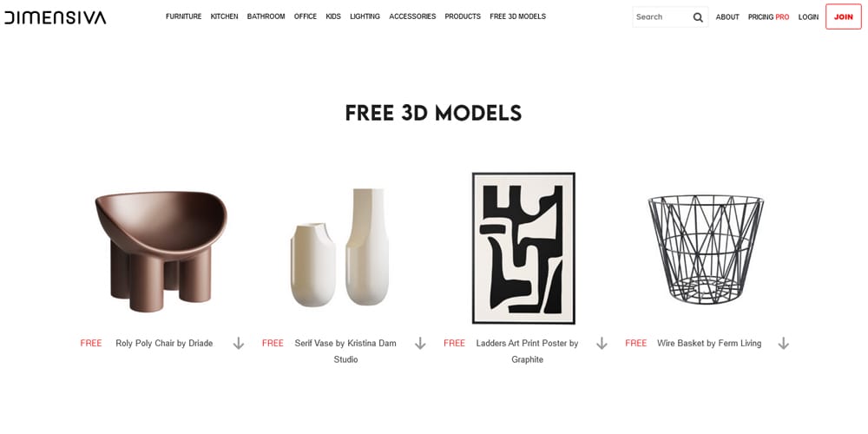Download the Roly Poly Chair via arrow icon
The image size is (868, 434).
[x=239, y=343]
